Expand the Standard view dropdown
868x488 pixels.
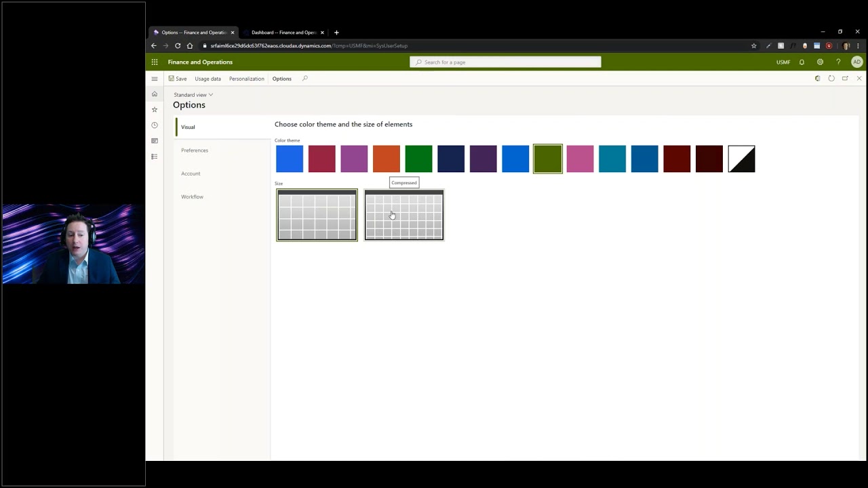coord(193,95)
